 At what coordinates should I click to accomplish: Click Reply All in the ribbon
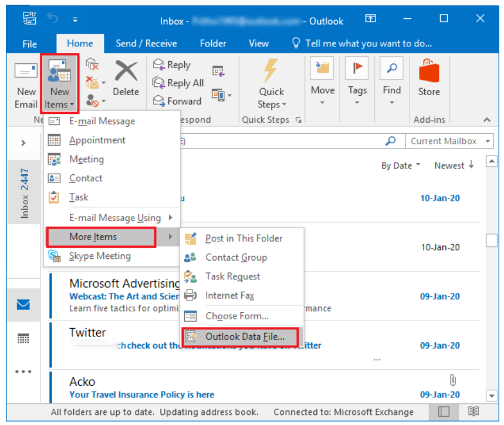pos(178,83)
